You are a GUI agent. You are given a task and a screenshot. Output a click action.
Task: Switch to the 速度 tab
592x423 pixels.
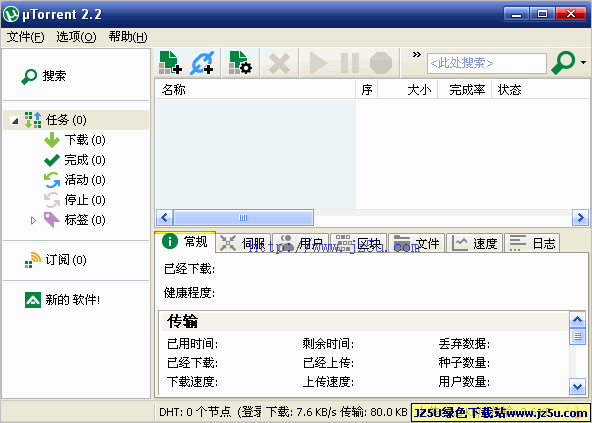point(475,243)
